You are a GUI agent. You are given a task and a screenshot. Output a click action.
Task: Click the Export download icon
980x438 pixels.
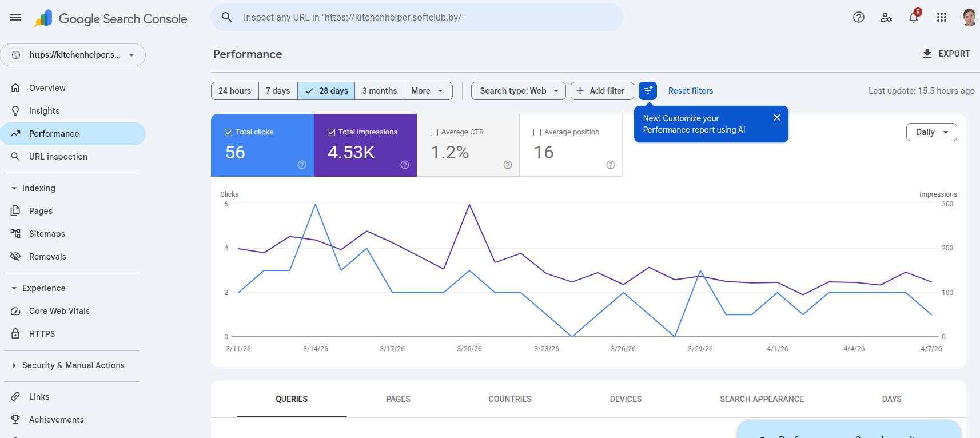click(x=927, y=54)
